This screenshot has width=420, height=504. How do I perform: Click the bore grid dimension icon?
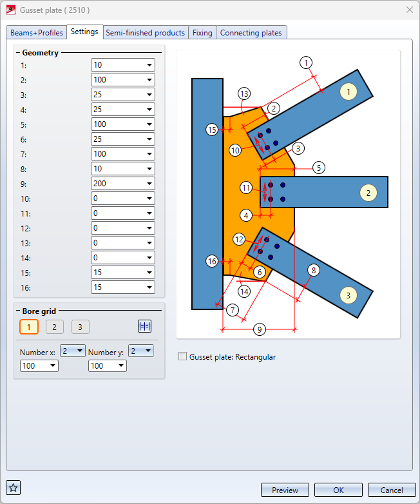click(x=144, y=327)
